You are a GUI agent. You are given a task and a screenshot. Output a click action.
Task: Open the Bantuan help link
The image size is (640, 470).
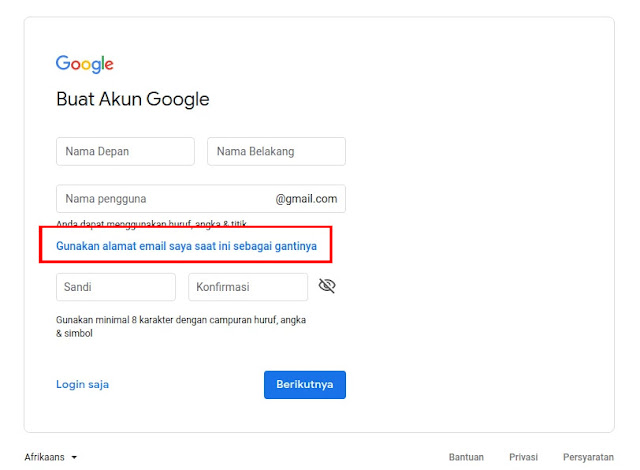click(x=466, y=457)
